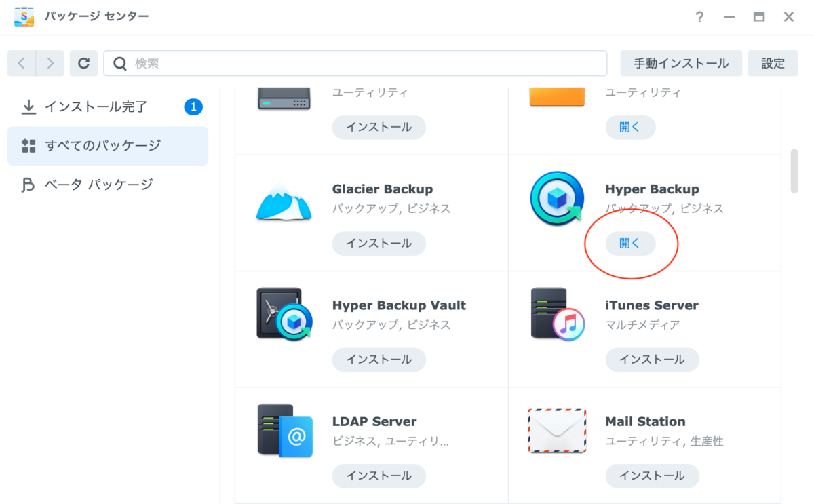
Task: Open 手動インストール manual install
Action: coord(681,63)
